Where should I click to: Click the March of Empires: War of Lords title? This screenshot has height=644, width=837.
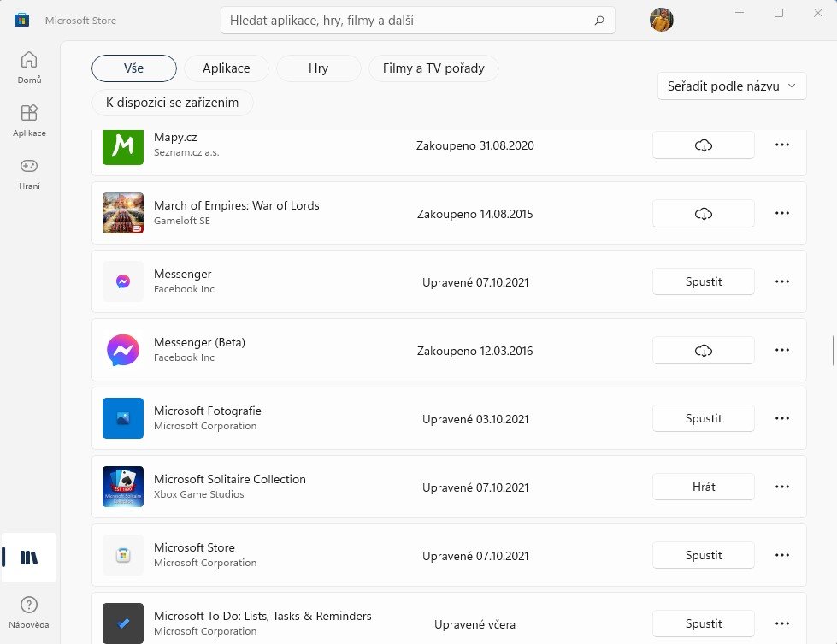(x=237, y=205)
